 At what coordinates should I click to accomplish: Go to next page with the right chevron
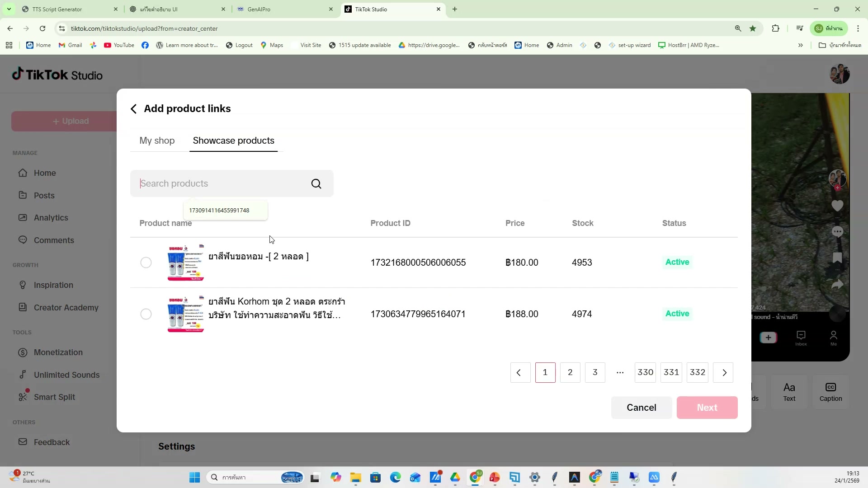(723, 372)
